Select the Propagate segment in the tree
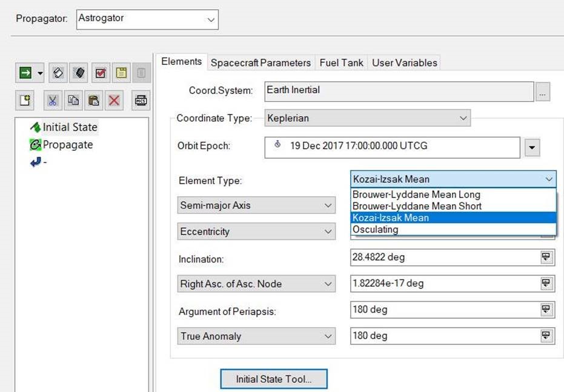This screenshot has height=392, width=564. 67,145
